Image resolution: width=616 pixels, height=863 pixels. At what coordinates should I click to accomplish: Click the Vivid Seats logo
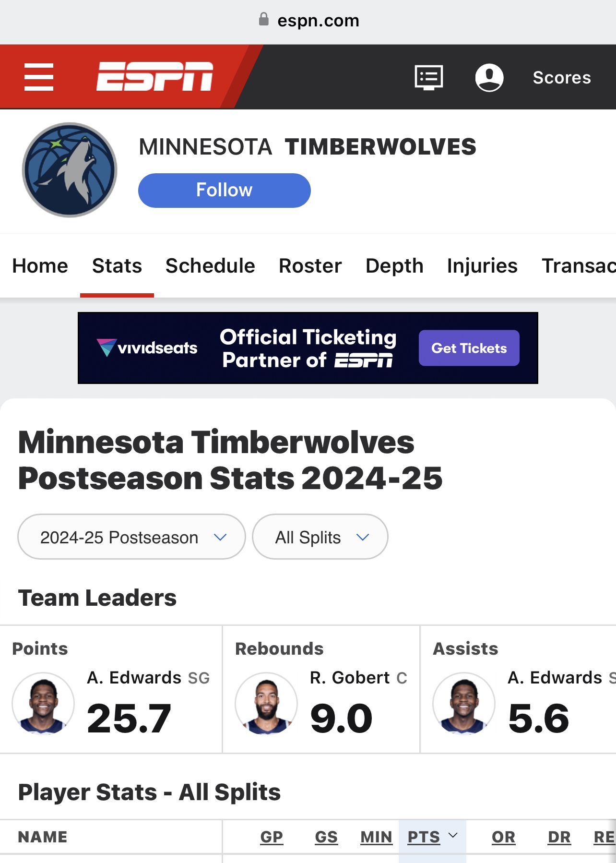click(147, 348)
